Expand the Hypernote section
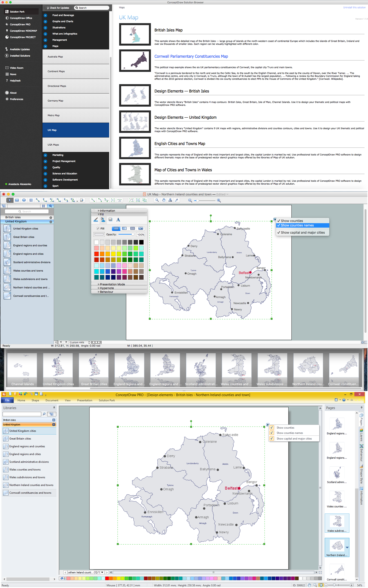This screenshot has width=368, height=588. tap(99, 288)
